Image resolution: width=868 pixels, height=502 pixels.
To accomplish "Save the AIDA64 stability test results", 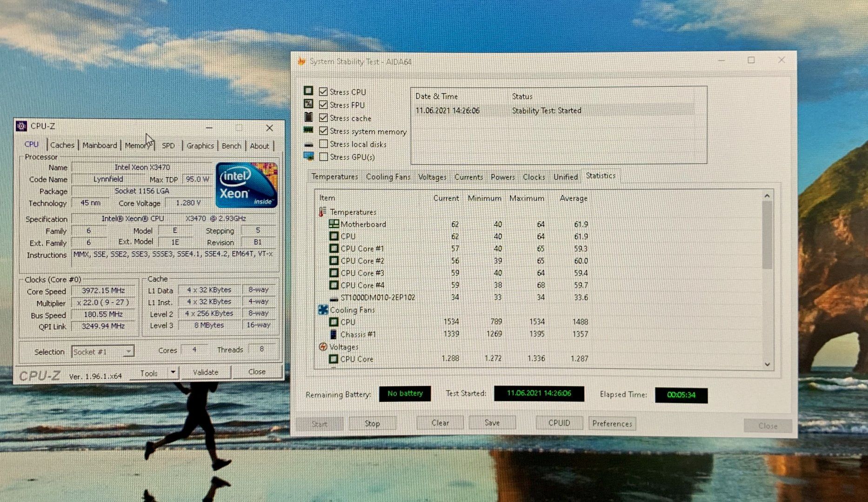I will pos(492,423).
